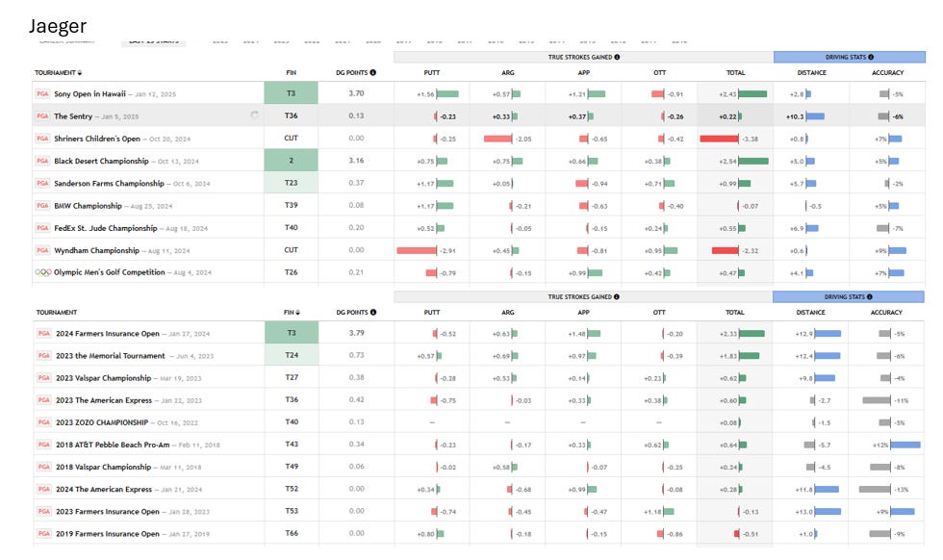Click the +2.54 total bar for Black Desert
The width and height of the screenshot is (943, 560).
752,161
